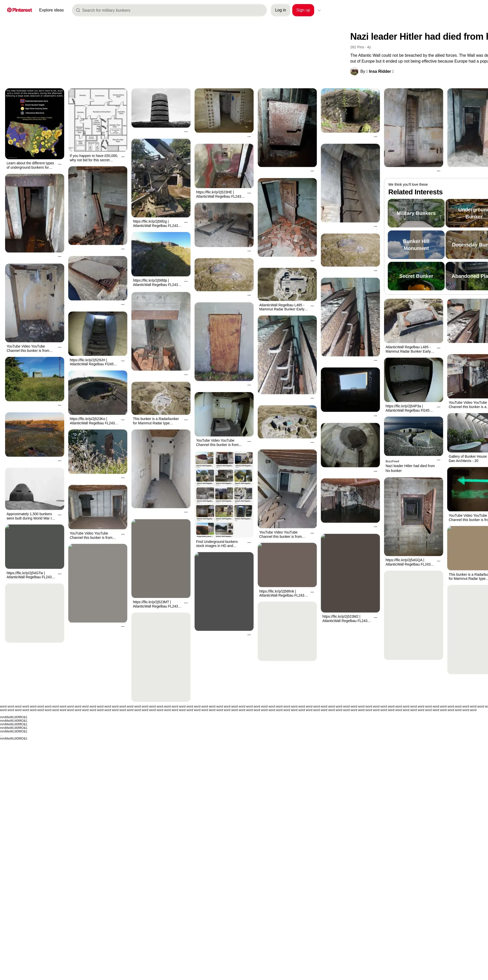Open more options for flic.kr/p/2j56fzg pin

186,222
